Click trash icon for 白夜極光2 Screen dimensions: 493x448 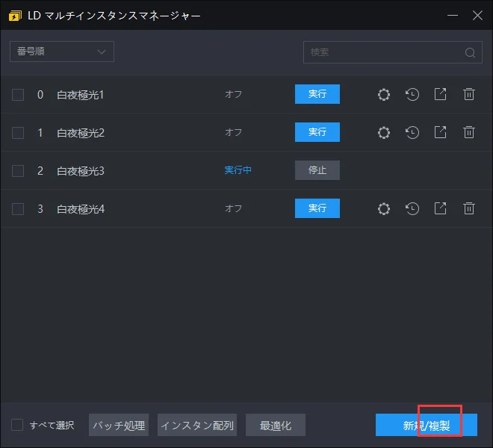pos(469,132)
